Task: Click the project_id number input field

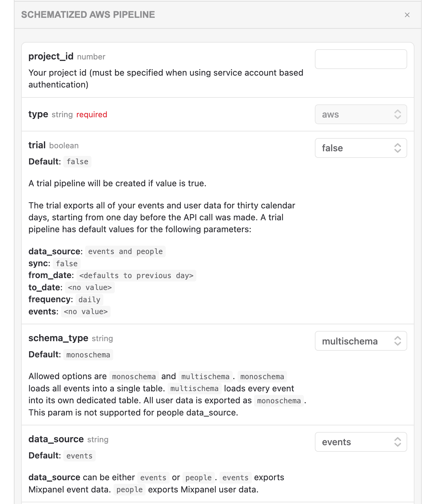Action: (x=361, y=59)
